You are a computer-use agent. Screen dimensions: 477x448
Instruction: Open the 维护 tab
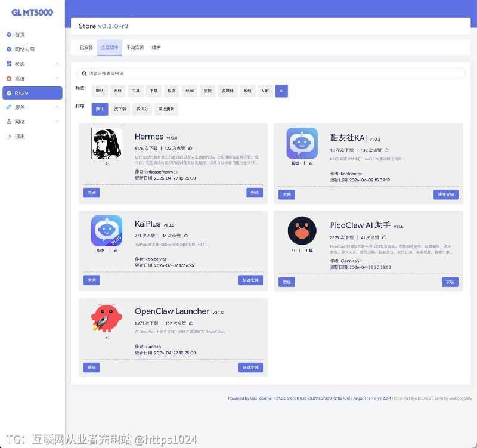[x=156, y=48]
